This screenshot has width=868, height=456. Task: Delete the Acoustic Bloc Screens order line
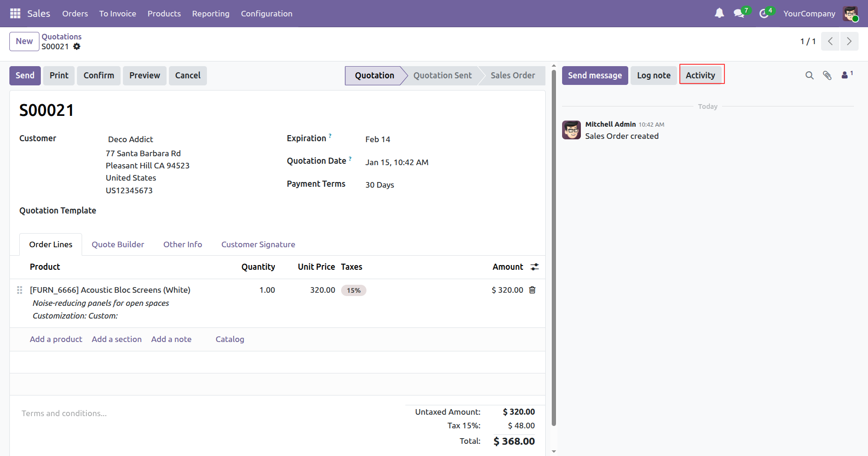pos(532,290)
